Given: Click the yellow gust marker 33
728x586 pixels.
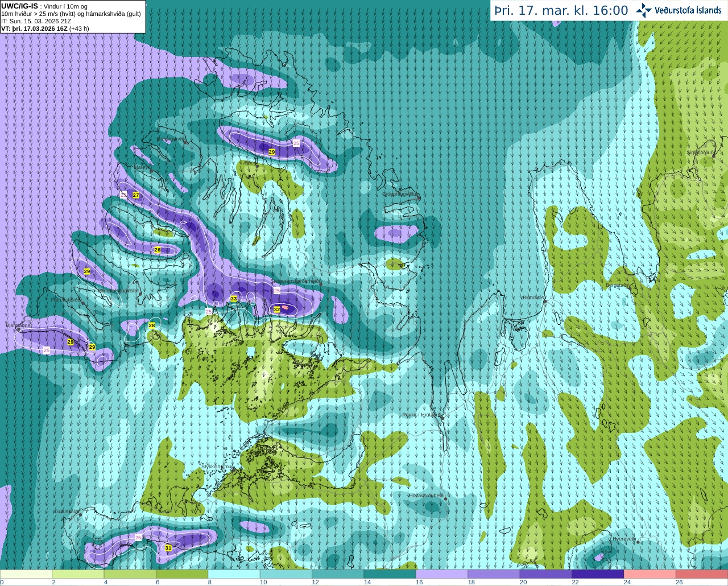Looking at the screenshot, I should pyautogui.click(x=234, y=299).
